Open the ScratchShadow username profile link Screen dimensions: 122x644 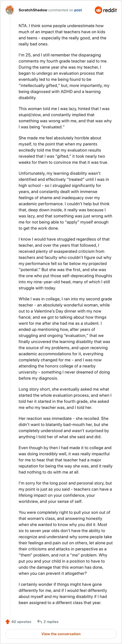pyautogui.click(x=33, y=10)
